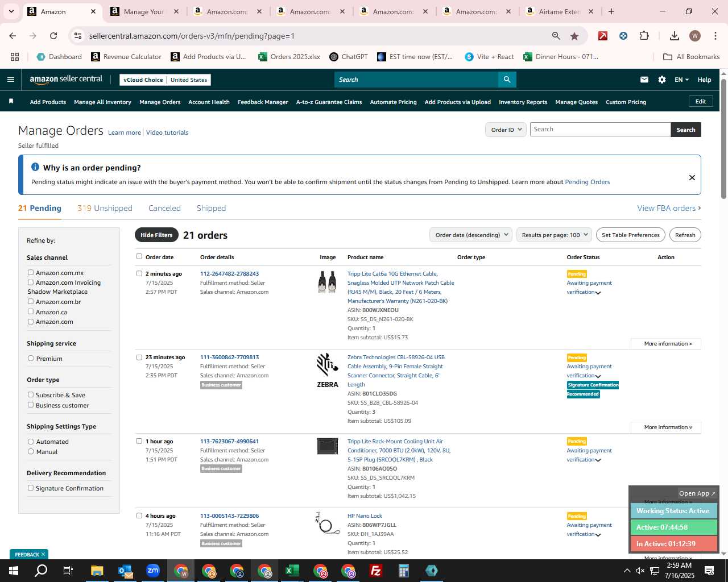
Task: Bookmark this page with the star icon
Action: pos(574,36)
